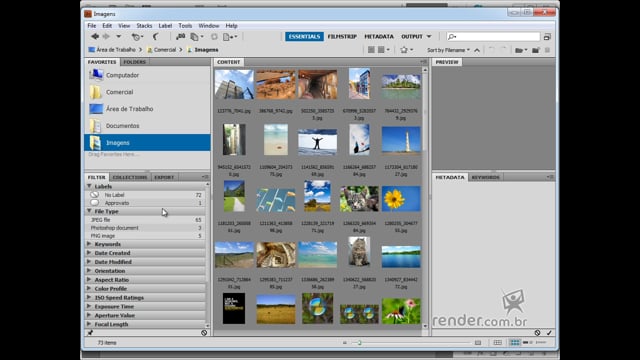
Task: Select the sunflower image thumbnail
Action: [401, 198]
